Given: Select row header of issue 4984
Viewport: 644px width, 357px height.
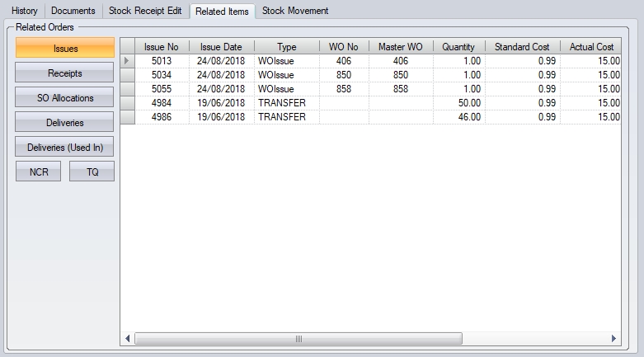Looking at the screenshot, I should pyautogui.click(x=128, y=103).
